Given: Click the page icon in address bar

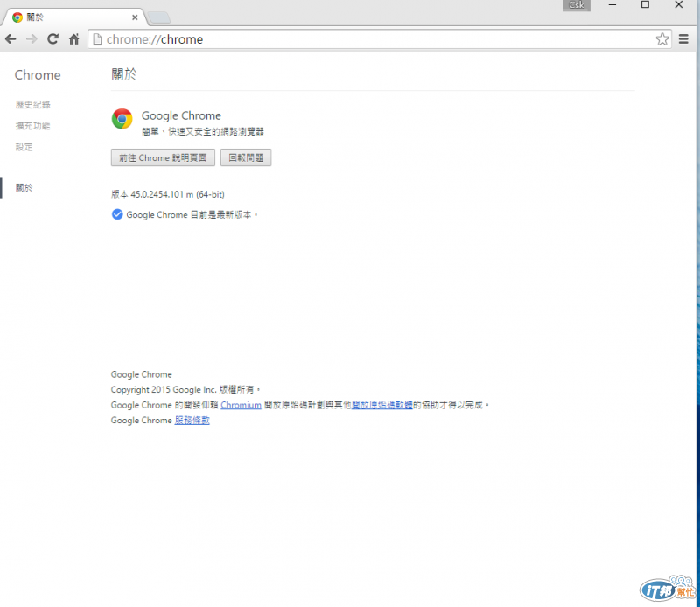Looking at the screenshot, I should point(97,39).
